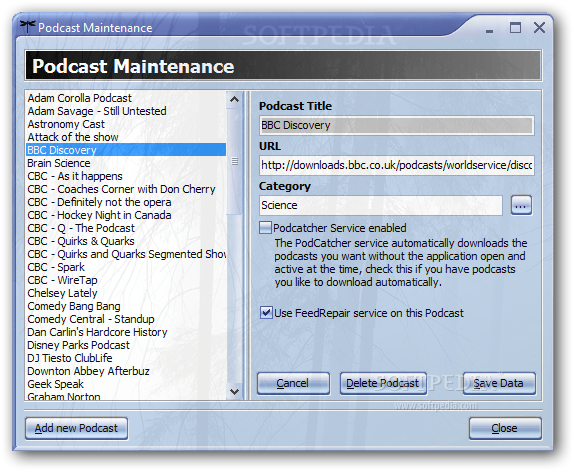
Task: Click the dragonfly app icon in title bar
Action: [x=27, y=26]
